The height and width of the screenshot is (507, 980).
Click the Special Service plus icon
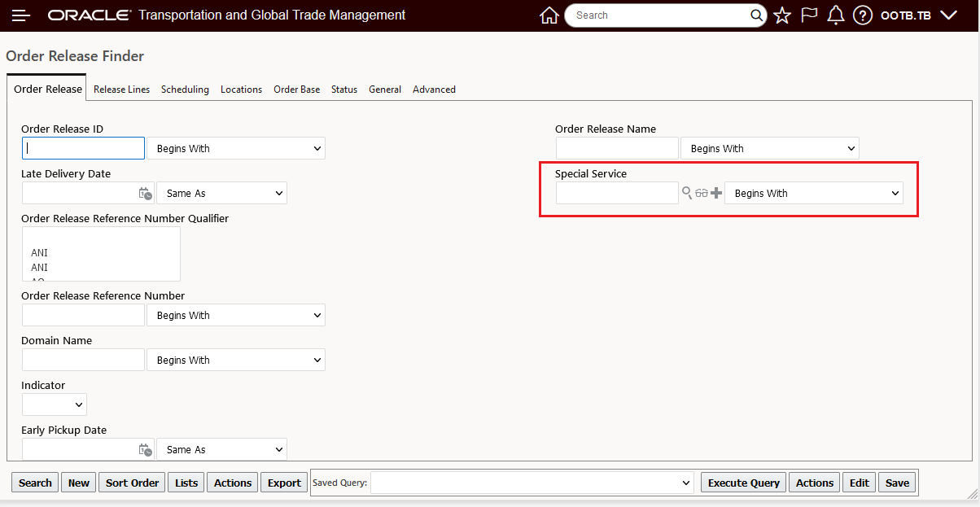click(x=716, y=193)
